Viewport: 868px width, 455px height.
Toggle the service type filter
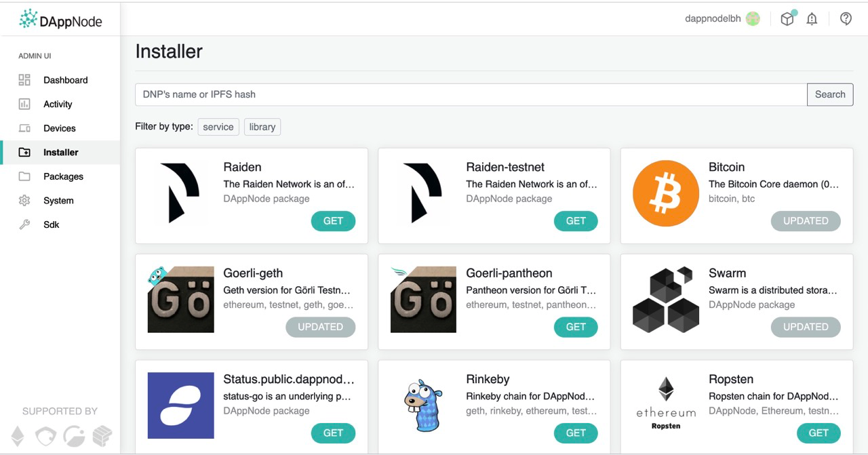coord(218,127)
